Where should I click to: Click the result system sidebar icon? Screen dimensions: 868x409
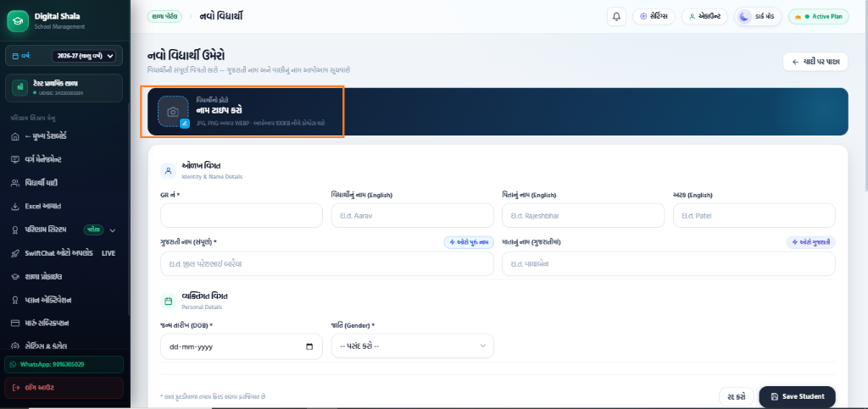[15, 230]
